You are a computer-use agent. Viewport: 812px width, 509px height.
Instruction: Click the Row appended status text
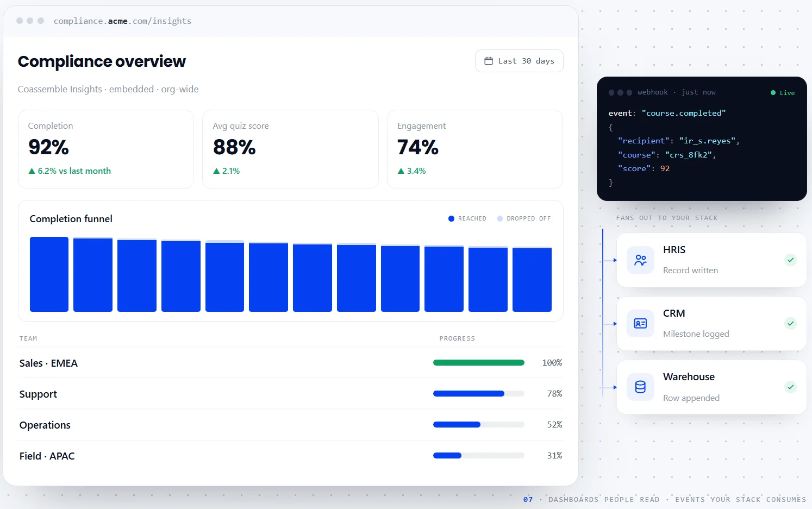click(691, 398)
